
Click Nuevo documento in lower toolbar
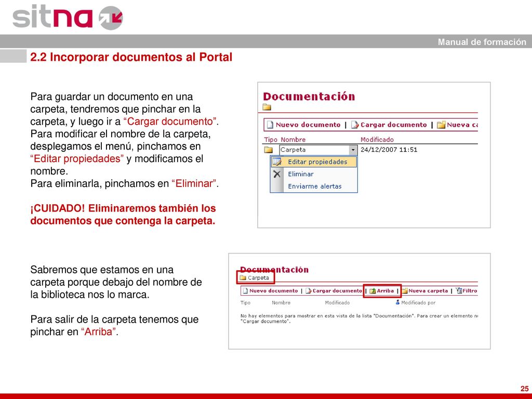[x=273, y=291]
